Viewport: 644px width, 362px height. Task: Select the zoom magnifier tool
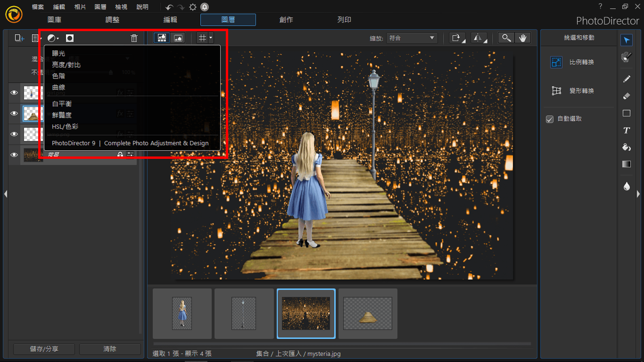tap(506, 38)
